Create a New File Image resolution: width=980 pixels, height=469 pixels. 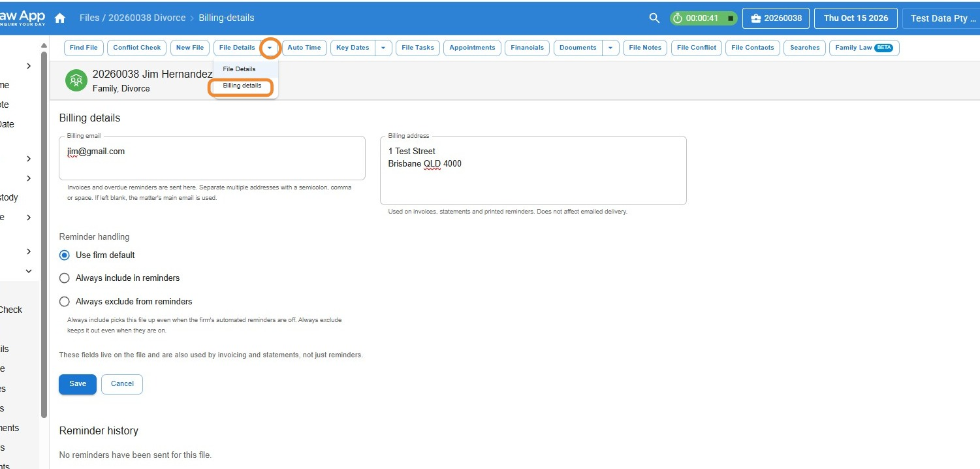[190, 48]
